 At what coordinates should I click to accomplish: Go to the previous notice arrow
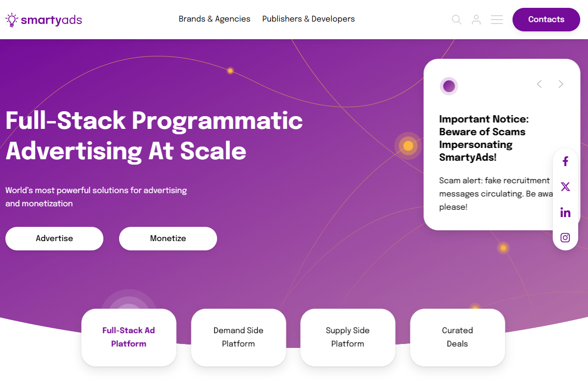[539, 84]
